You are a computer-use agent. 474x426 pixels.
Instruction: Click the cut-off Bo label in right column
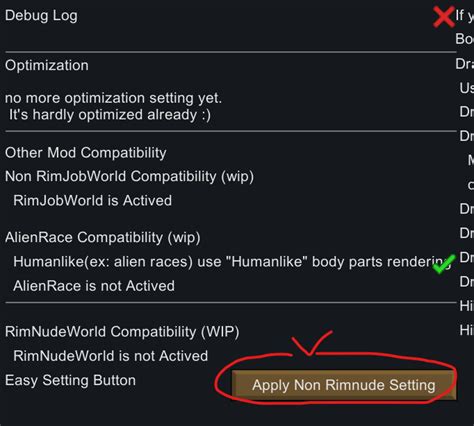465,39
